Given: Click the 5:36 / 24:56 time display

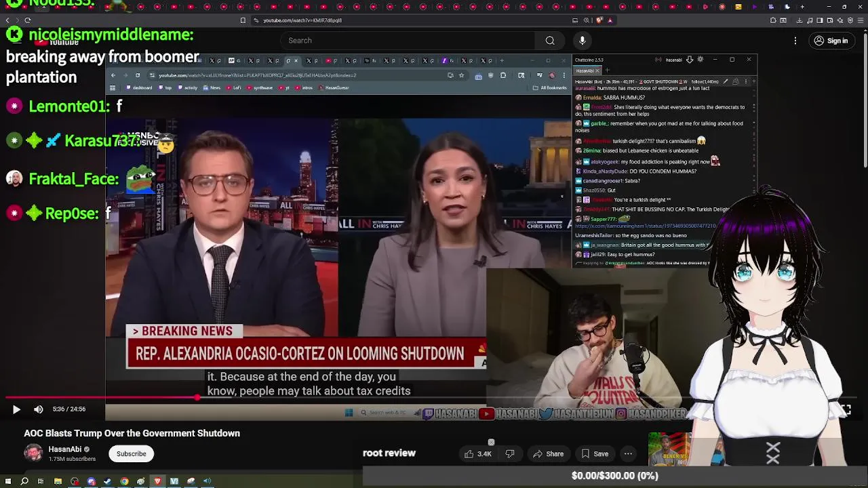Looking at the screenshot, I should point(68,409).
